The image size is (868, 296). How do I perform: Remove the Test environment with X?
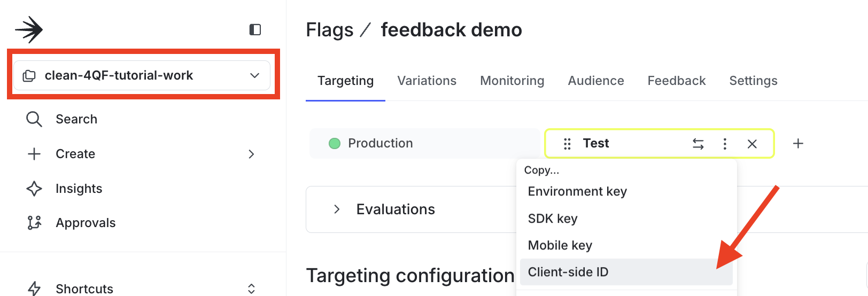(752, 144)
